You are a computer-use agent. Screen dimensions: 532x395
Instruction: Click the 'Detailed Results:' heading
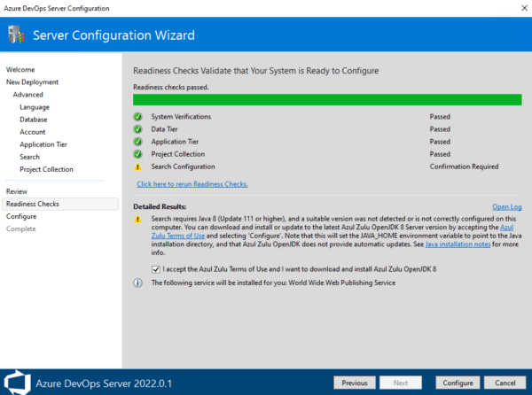coord(160,206)
